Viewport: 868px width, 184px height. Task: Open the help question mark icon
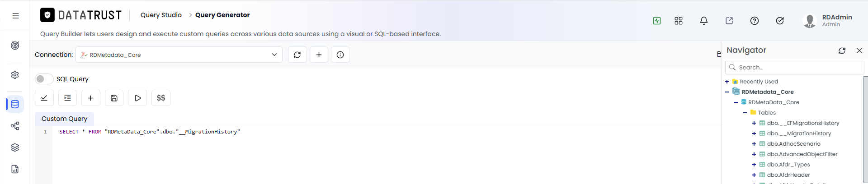coord(755,21)
